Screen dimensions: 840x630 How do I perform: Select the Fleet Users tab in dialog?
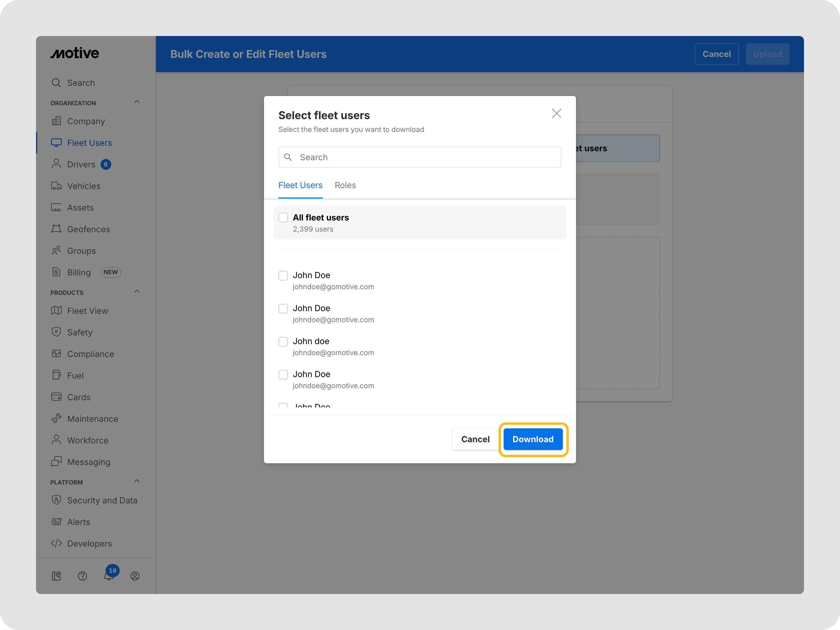pos(300,185)
